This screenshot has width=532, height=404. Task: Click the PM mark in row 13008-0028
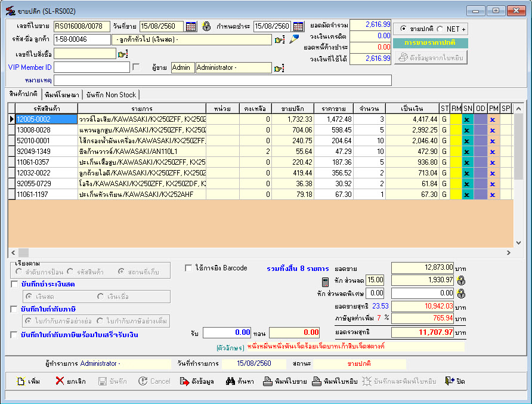pos(493,130)
